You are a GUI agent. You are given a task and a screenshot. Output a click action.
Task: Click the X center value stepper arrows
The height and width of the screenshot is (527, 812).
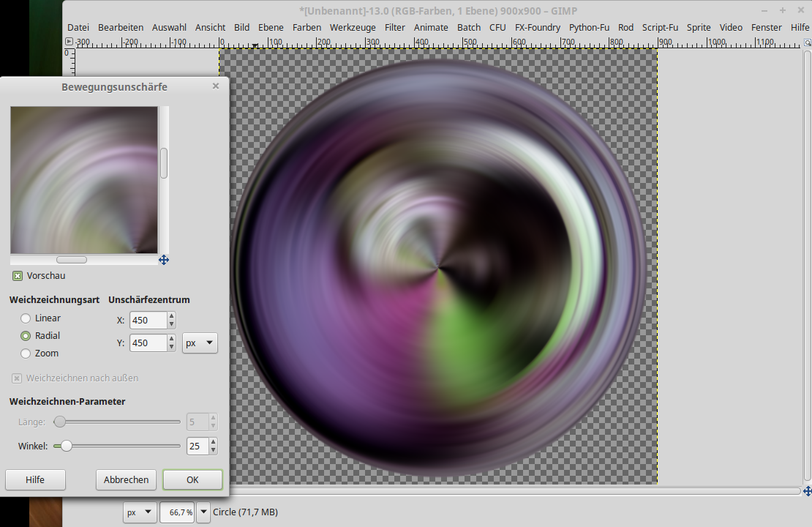(171, 321)
